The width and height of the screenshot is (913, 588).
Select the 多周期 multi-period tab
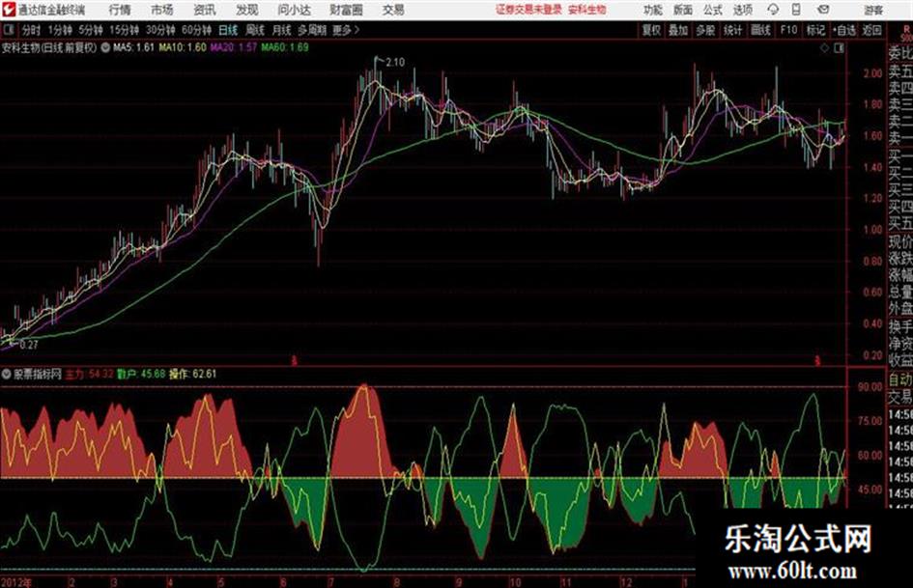click(x=312, y=30)
